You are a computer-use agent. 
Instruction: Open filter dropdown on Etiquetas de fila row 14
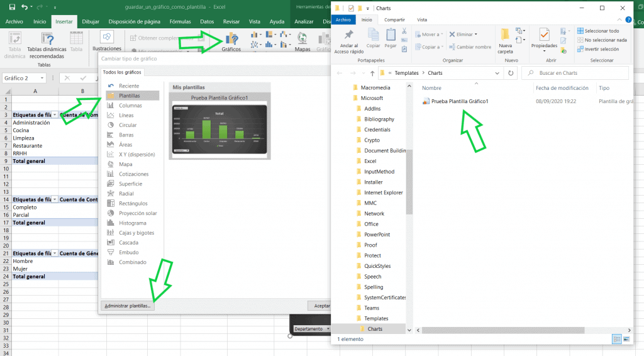pos(55,199)
